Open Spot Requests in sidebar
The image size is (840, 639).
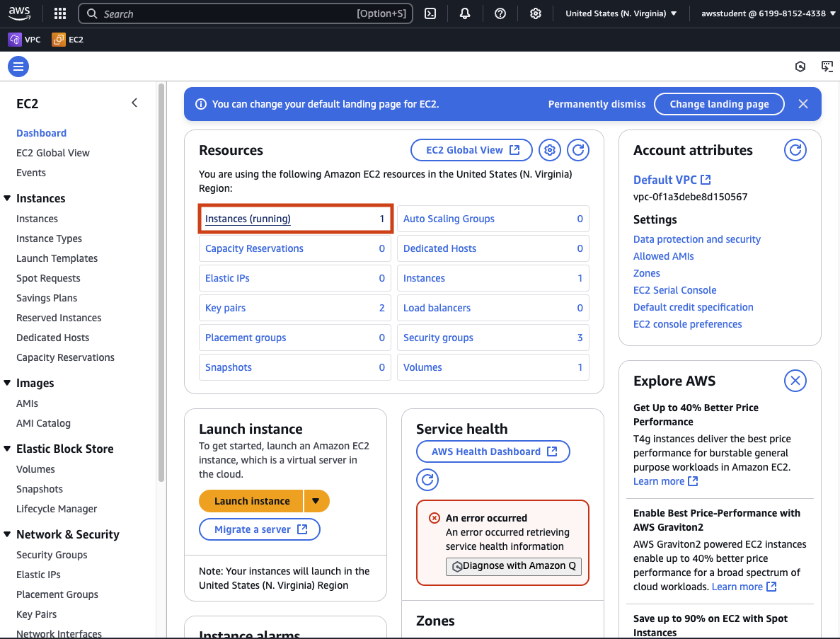48,278
